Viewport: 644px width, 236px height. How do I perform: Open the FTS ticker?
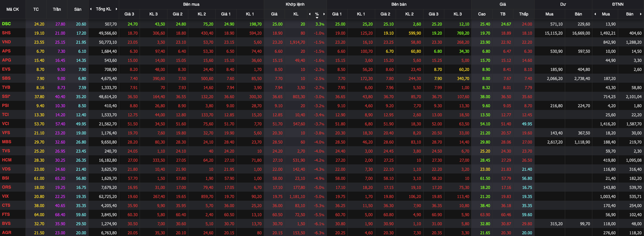6,214
